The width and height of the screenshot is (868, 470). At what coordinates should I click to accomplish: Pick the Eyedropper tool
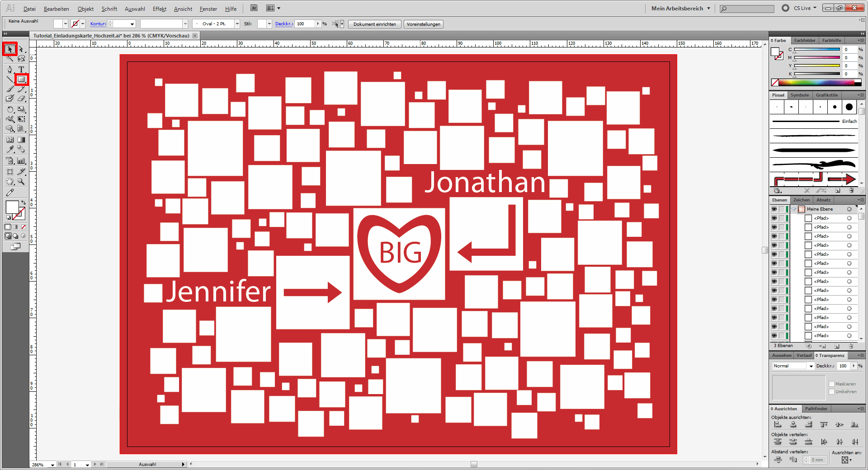pos(10,149)
